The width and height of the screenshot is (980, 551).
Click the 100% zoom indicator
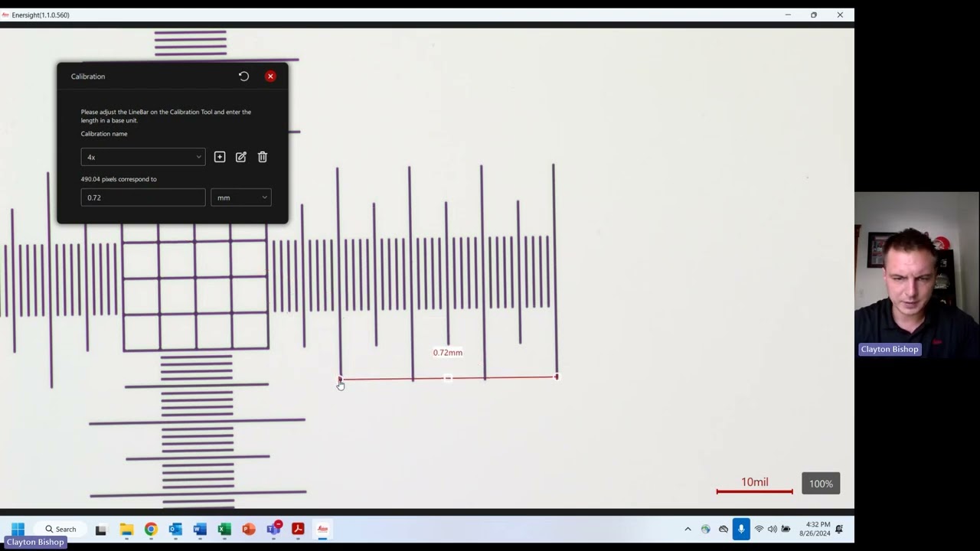821,484
